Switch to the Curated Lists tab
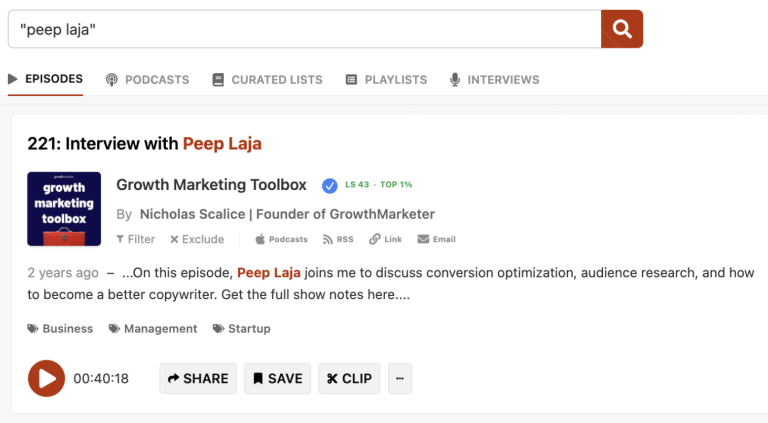 (267, 79)
